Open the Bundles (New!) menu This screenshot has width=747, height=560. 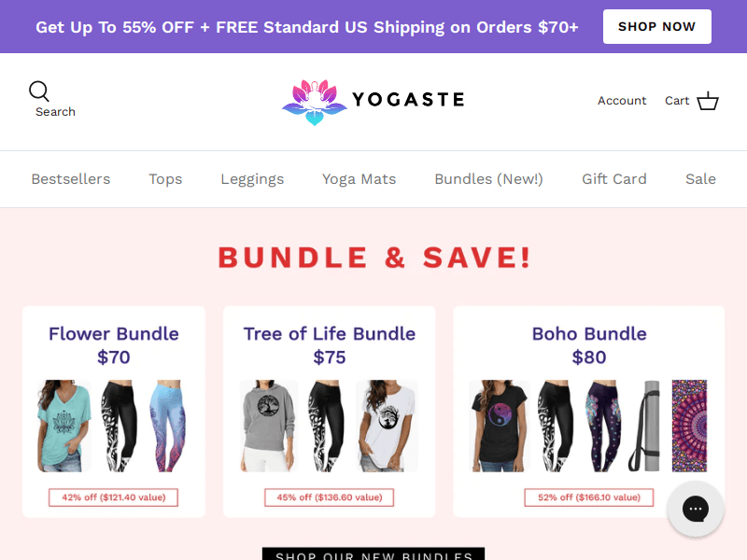point(488,179)
